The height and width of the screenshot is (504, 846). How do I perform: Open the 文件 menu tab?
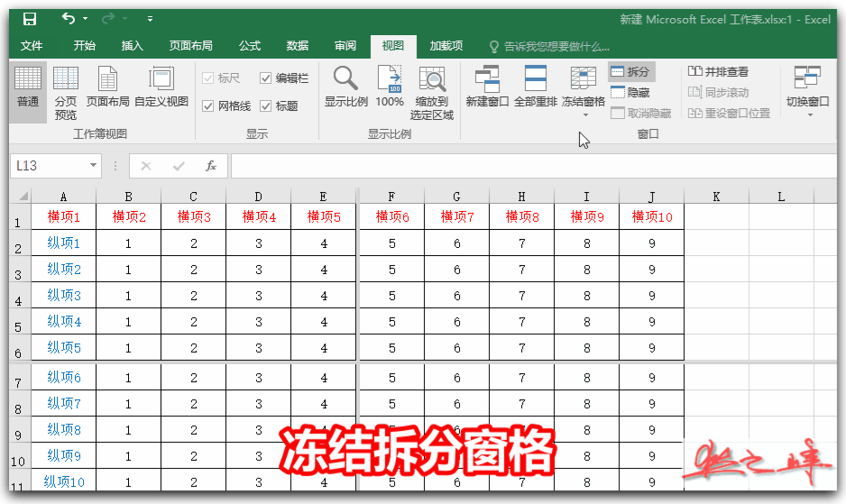click(x=32, y=46)
